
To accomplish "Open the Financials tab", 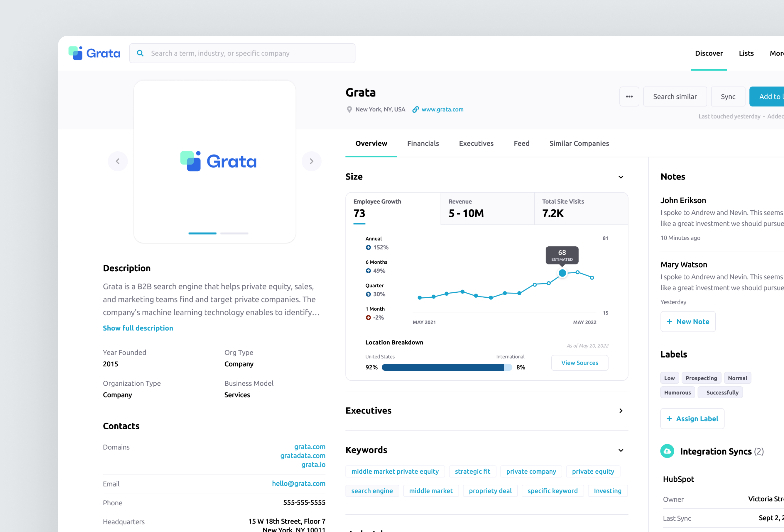I will [x=423, y=144].
